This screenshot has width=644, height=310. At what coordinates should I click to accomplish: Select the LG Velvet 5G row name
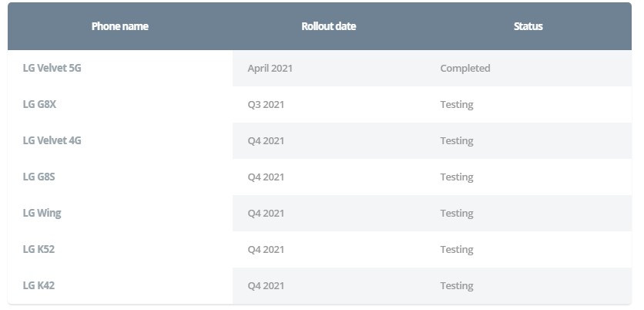click(52, 68)
